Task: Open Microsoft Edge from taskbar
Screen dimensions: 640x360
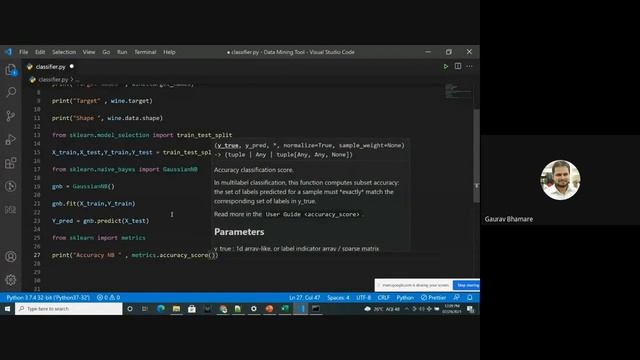Action: [161, 309]
